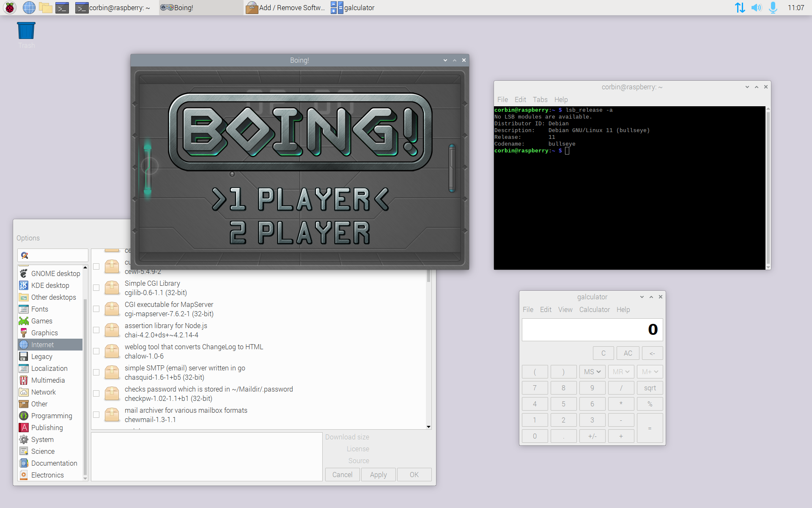This screenshot has width=812, height=508.
Task: Expand the M+ memory add dropdown
Action: [x=650, y=372]
